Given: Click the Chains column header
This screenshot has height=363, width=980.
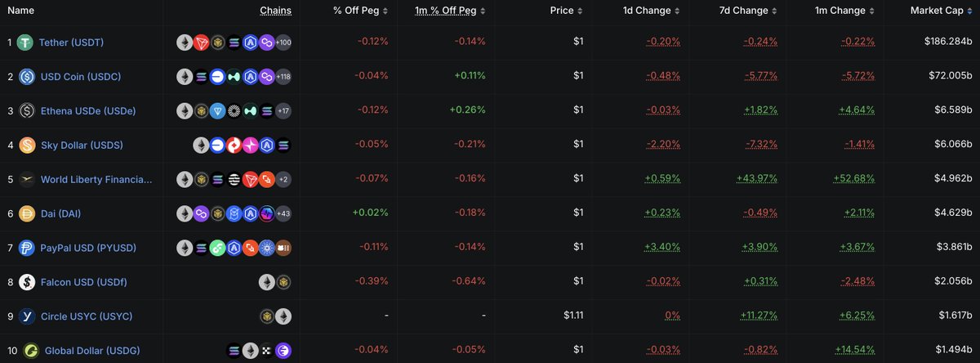Looking at the screenshot, I should tap(275, 11).
